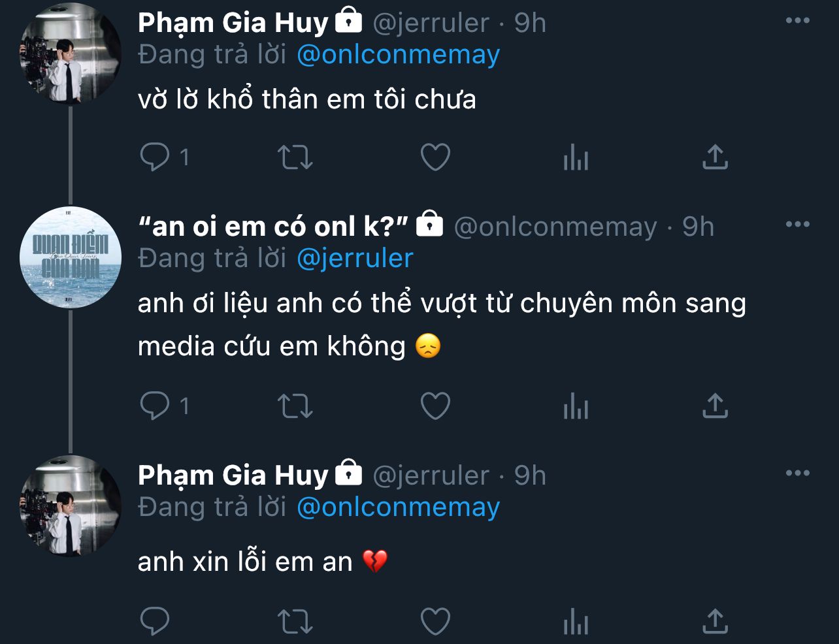Open more options for the first tweet
The width and height of the screenshot is (839, 644).
797,21
